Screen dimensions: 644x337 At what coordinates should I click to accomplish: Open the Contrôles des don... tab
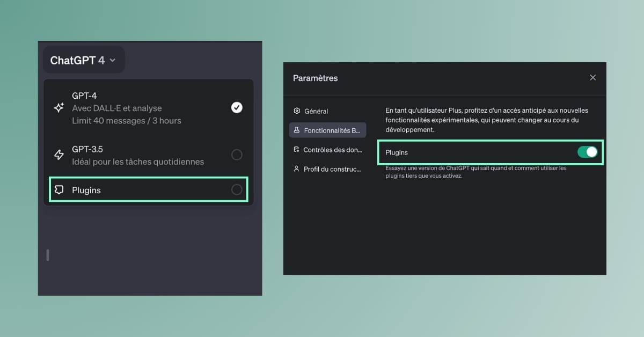click(327, 150)
